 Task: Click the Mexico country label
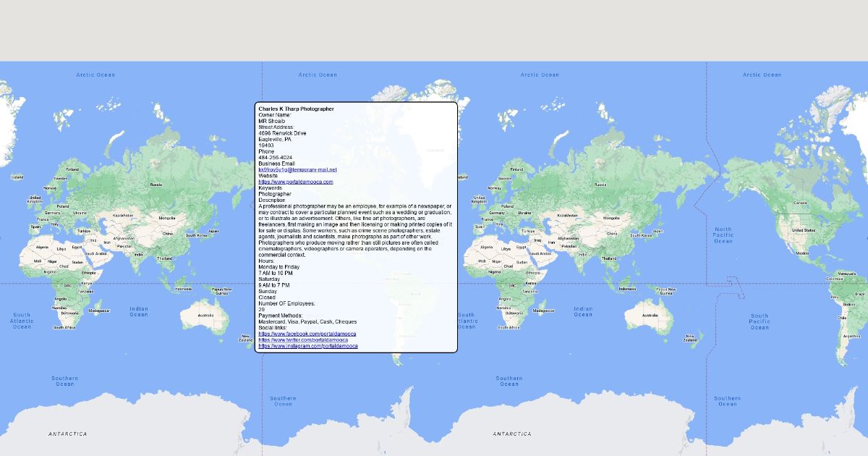[x=802, y=253]
